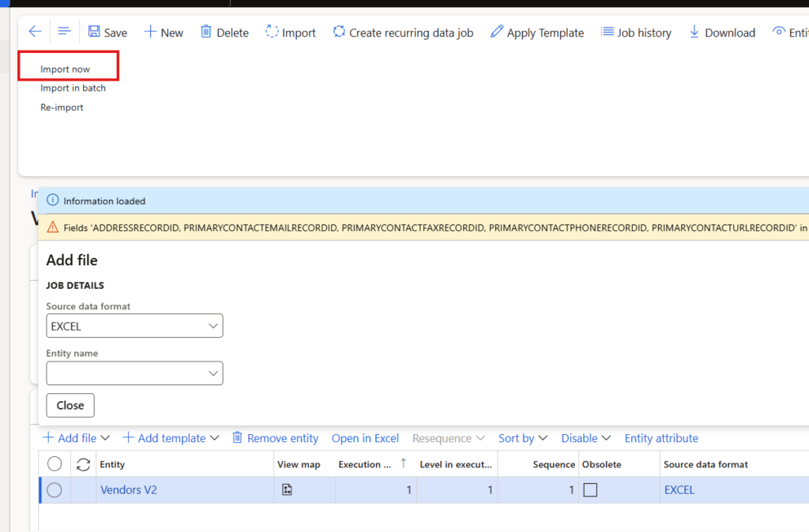Go back using the left arrow icon
The width and height of the screenshot is (809, 532).
[35, 32]
